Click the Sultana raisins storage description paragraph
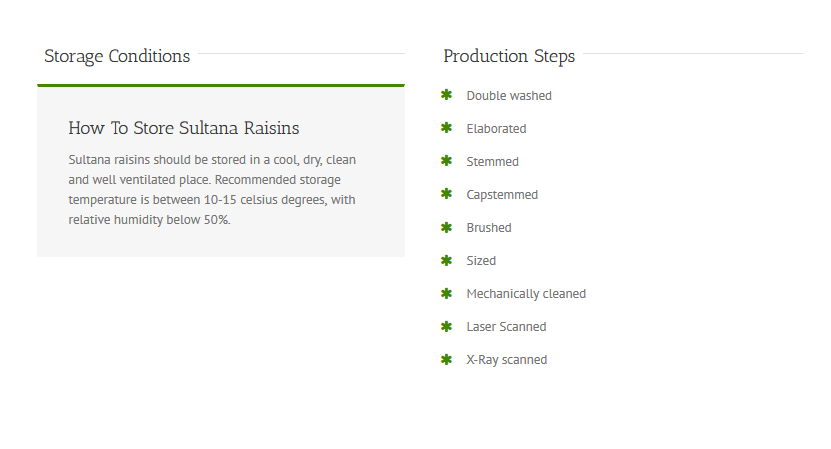 click(212, 190)
